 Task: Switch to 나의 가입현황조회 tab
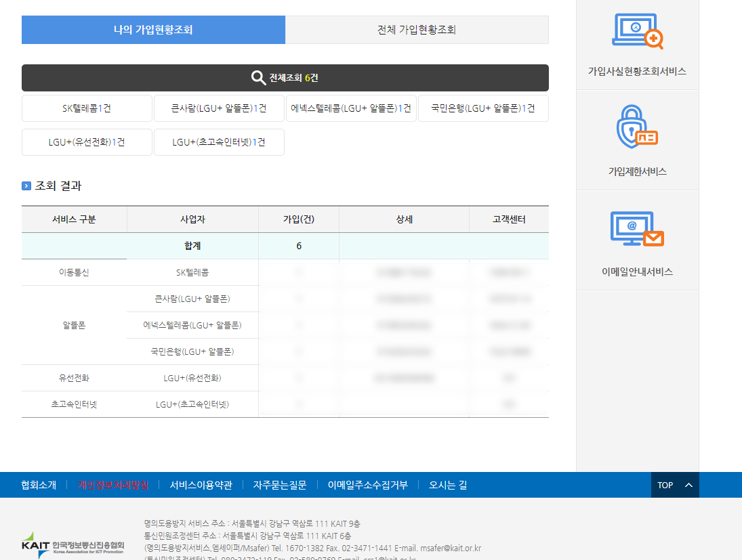[x=153, y=30]
